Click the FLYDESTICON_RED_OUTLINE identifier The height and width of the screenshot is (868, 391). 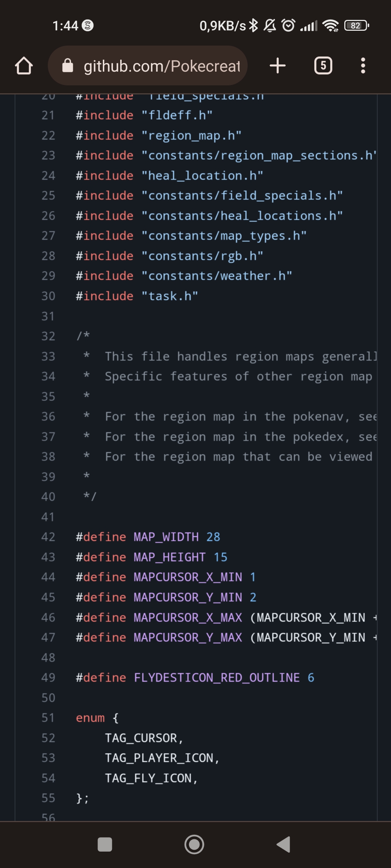click(216, 677)
